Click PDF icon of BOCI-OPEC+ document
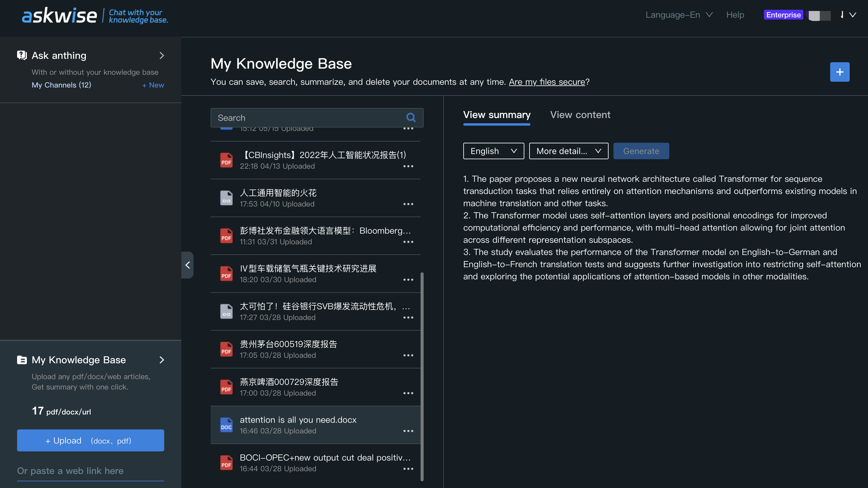The height and width of the screenshot is (488, 868). click(226, 463)
